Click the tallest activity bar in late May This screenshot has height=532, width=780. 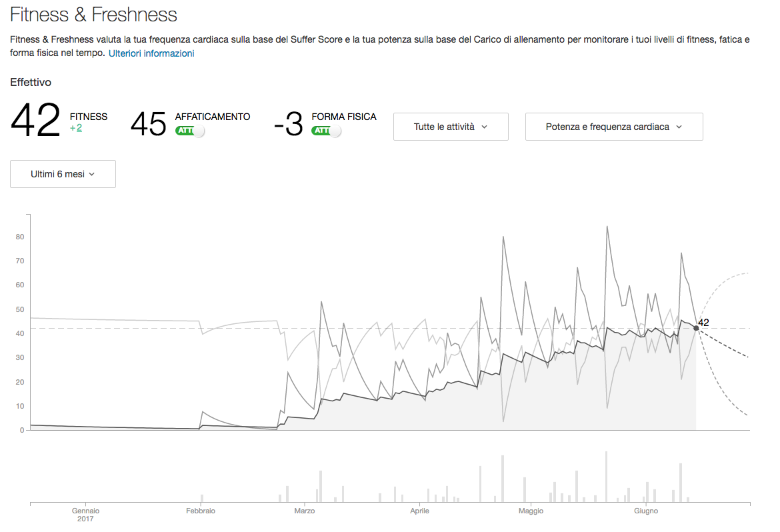pos(606,477)
